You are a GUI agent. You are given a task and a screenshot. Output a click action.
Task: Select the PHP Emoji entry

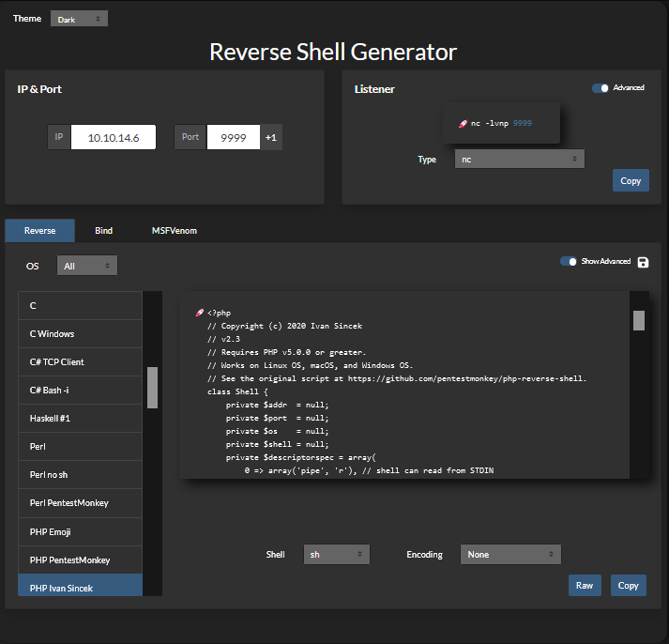pyautogui.click(x=80, y=531)
